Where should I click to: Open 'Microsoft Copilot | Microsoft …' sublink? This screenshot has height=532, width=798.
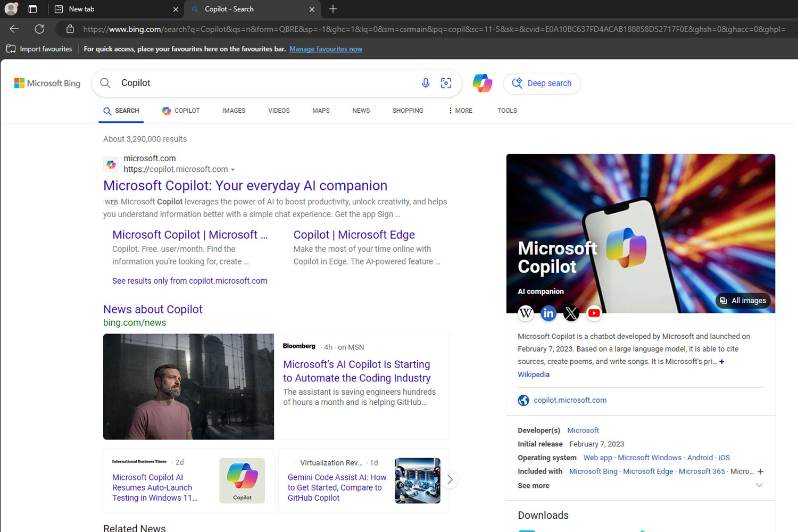(x=190, y=235)
